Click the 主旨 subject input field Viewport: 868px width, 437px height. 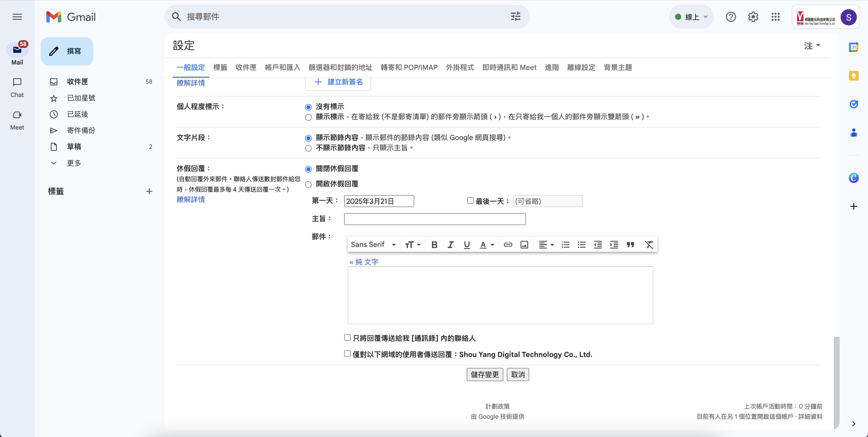click(x=434, y=219)
